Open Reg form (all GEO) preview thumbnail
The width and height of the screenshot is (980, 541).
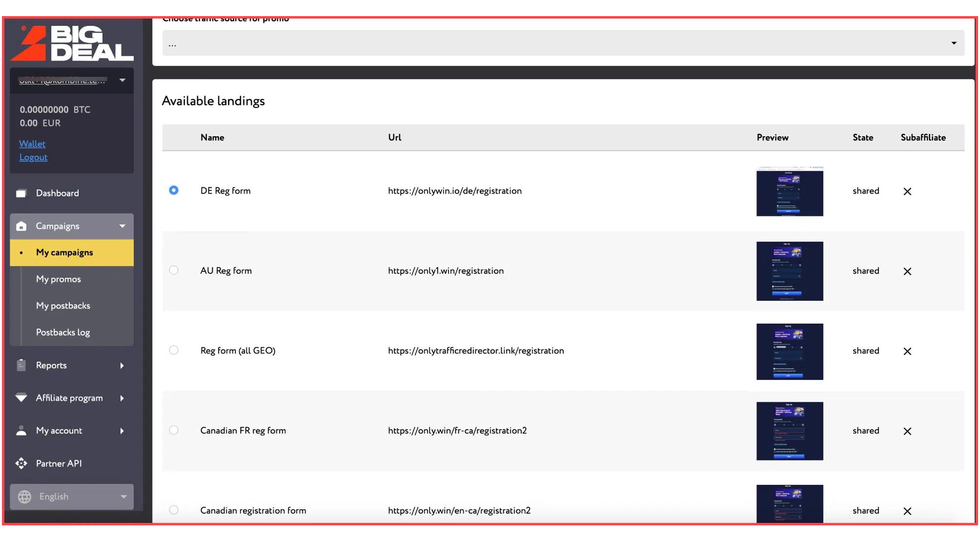[790, 352]
